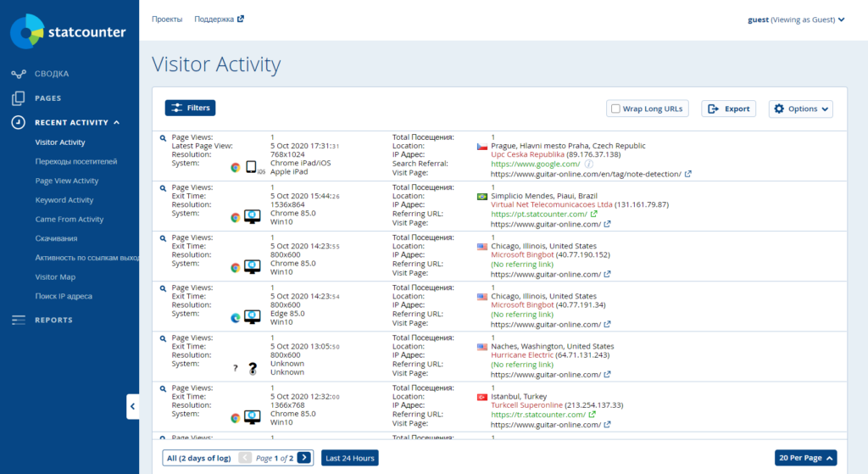Magnify the Istanbul visitor entry
The height and width of the screenshot is (474, 868).
click(163, 388)
